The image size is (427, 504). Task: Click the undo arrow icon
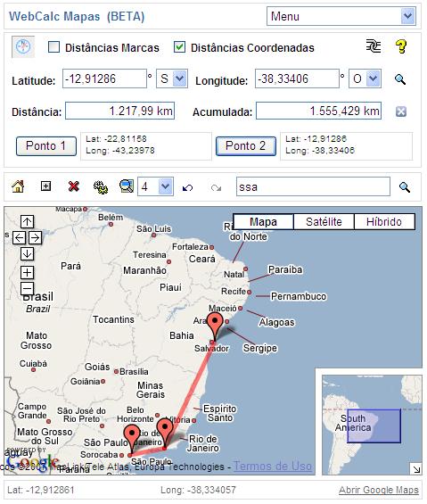tap(187, 187)
